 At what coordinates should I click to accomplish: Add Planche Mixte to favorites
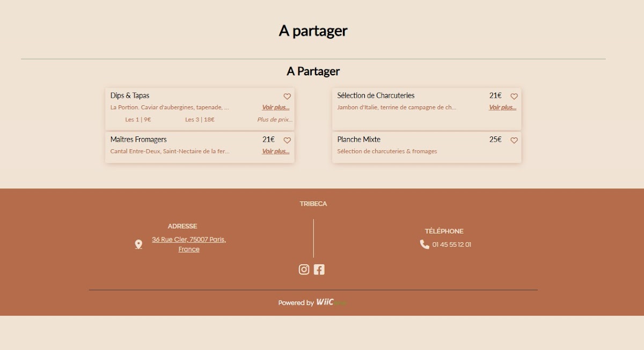pyautogui.click(x=514, y=141)
